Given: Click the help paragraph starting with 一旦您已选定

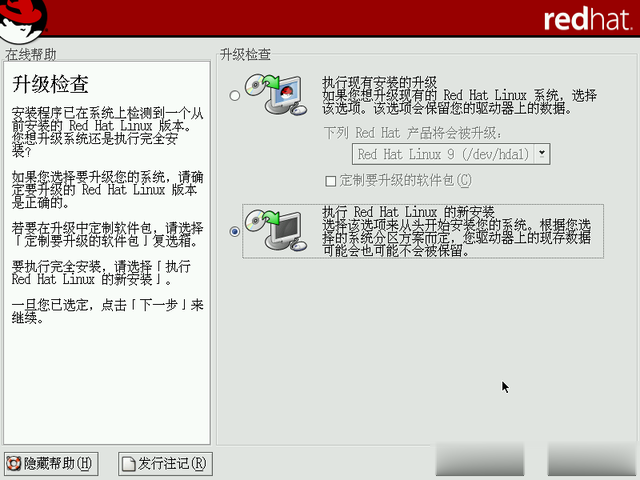Looking at the screenshot, I should 107,311.
